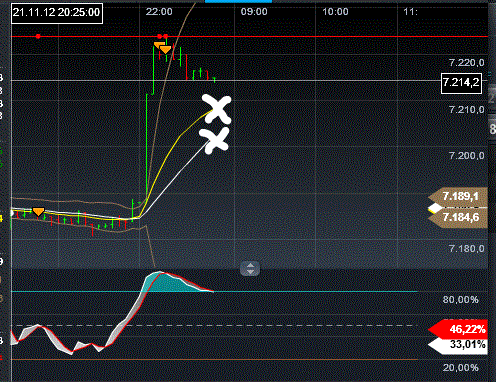Click the orange trade marker on the flat candles
The height and width of the screenshot is (382, 496).
38,212
